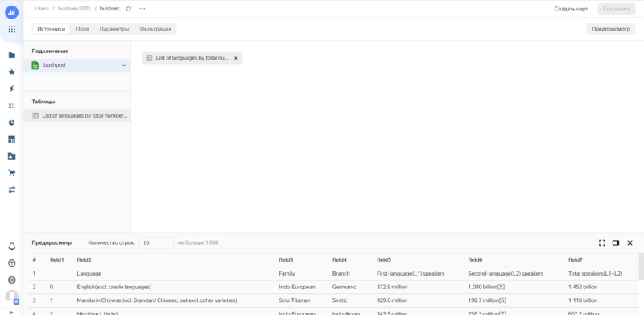Open notifications bell icon

(11, 247)
